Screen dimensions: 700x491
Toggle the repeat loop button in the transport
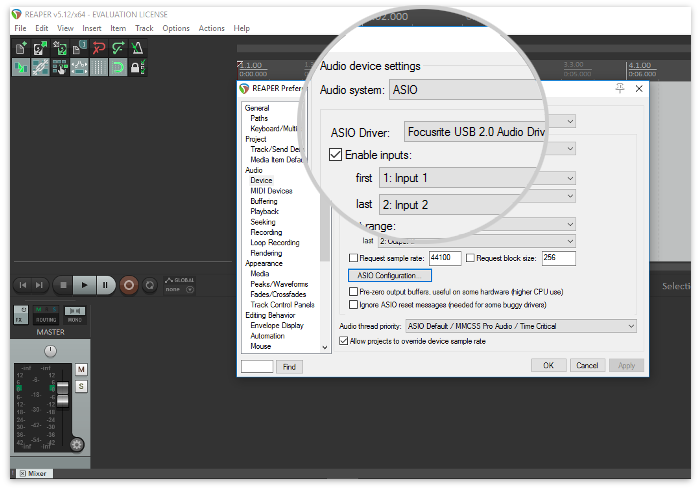click(x=150, y=285)
